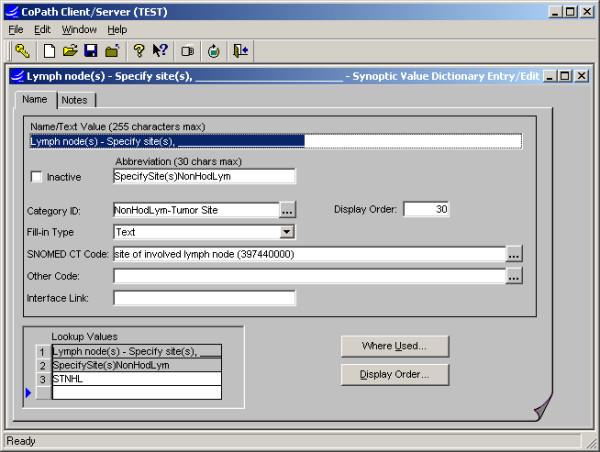600x452 pixels.
Task: Select the STNHL lookup value row
Action: coord(135,379)
